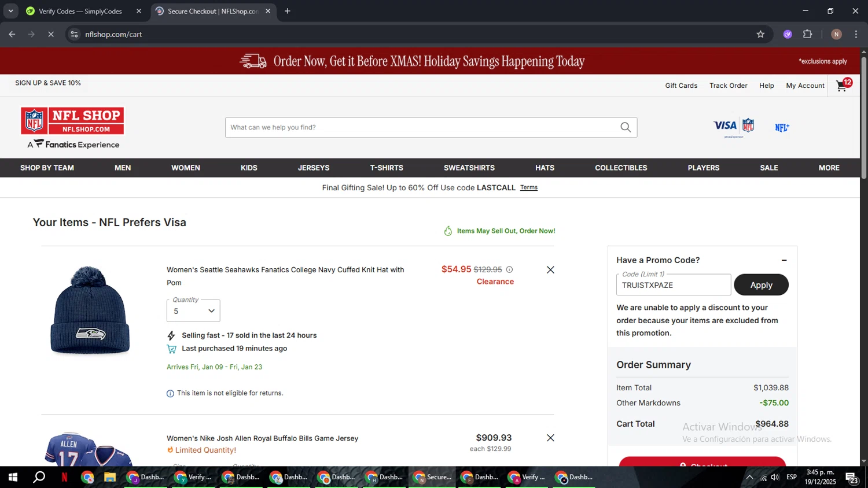Click SIGN UP & SAVE 10% link
Image resolution: width=868 pixels, height=488 pixels.
[48, 83]
